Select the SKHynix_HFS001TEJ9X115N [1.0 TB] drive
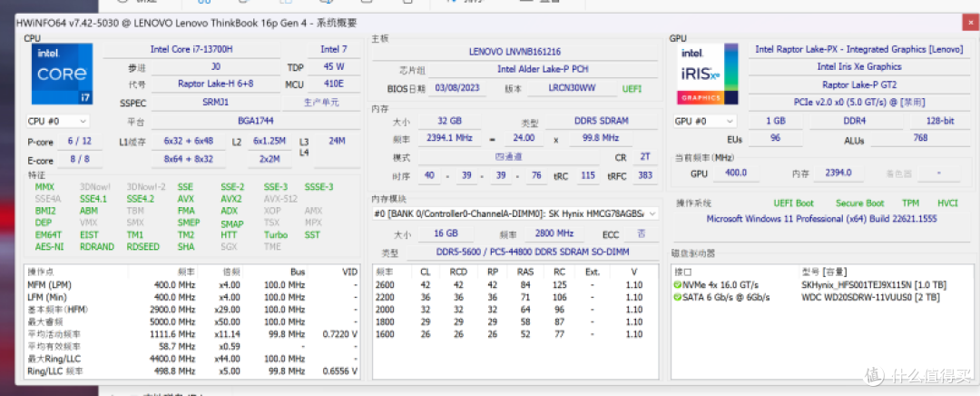The width and height of the screenshot is (980, 396). pyautogui.click(x=875, y=285)
